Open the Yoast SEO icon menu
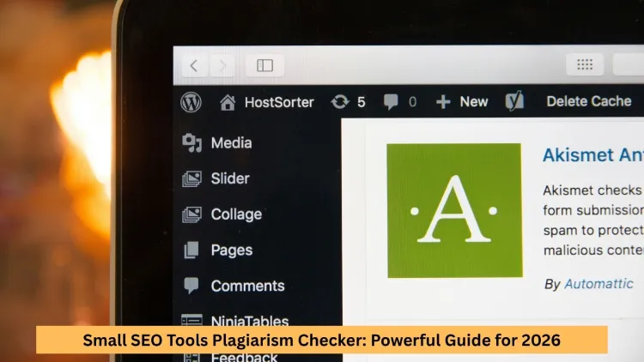The image size is (644, 362). click(x=514, y=100)
